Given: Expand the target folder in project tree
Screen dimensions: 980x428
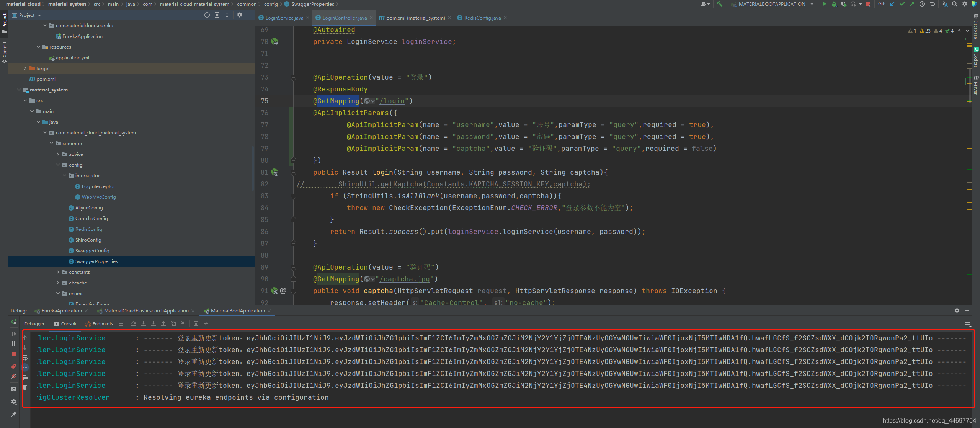Looking at the screenshot, I should [25, 69].
